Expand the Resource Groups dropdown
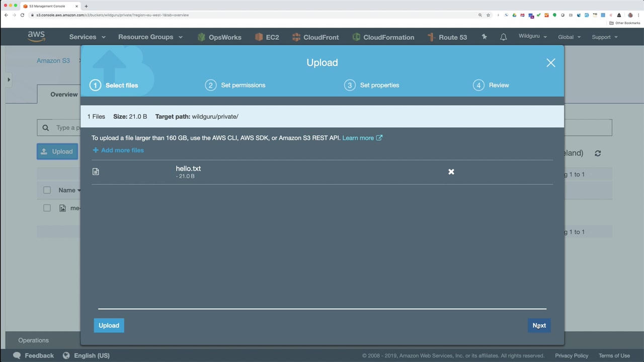The width and height of the screenshot is (644, 362). (x=150, y=37)
